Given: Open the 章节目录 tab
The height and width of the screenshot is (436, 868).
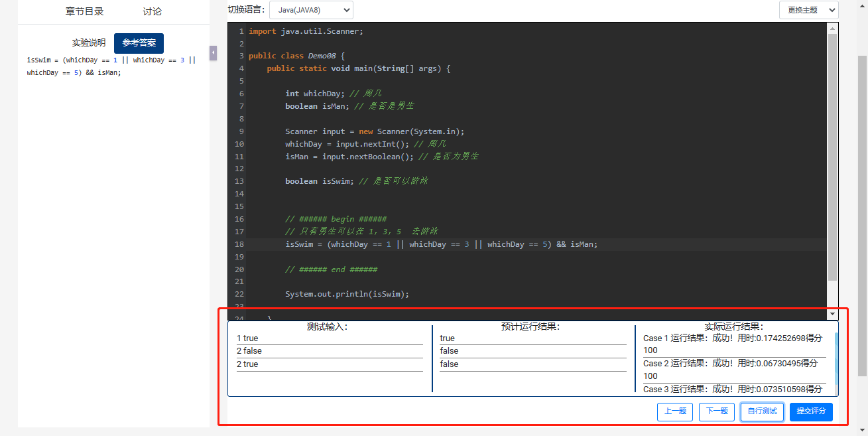Looking at the screenshot, I should click(x=84, y=11).
